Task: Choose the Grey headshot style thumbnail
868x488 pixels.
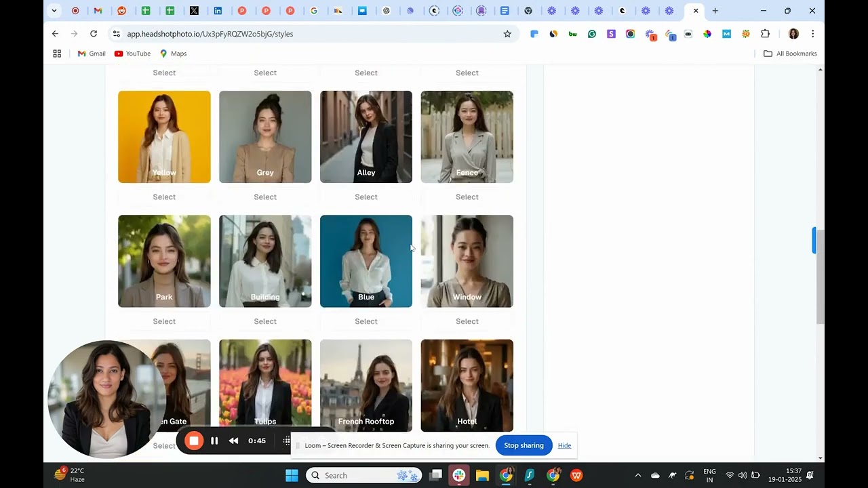Action: [265, 137]
